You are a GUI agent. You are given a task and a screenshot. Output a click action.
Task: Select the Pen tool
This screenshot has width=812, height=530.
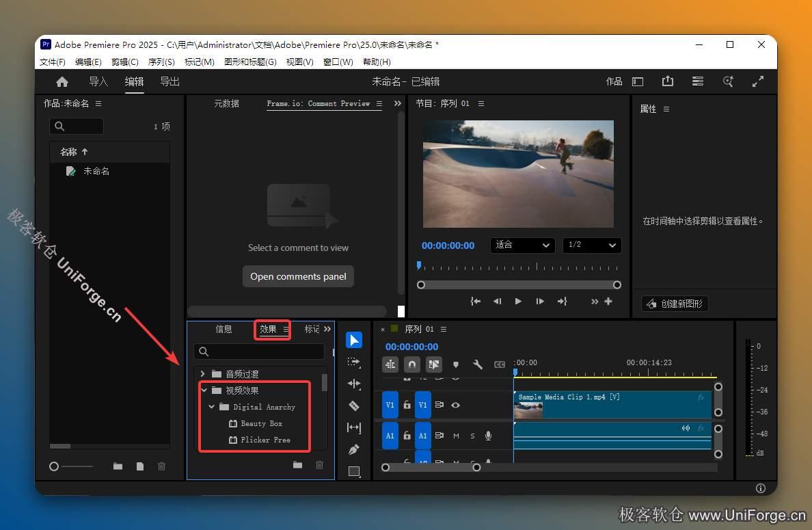click(x=354, y=449)
